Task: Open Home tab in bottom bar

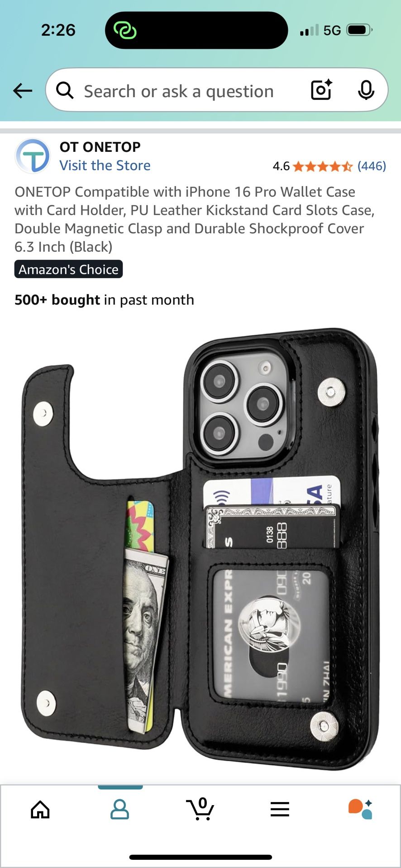Action: point(40,809)
